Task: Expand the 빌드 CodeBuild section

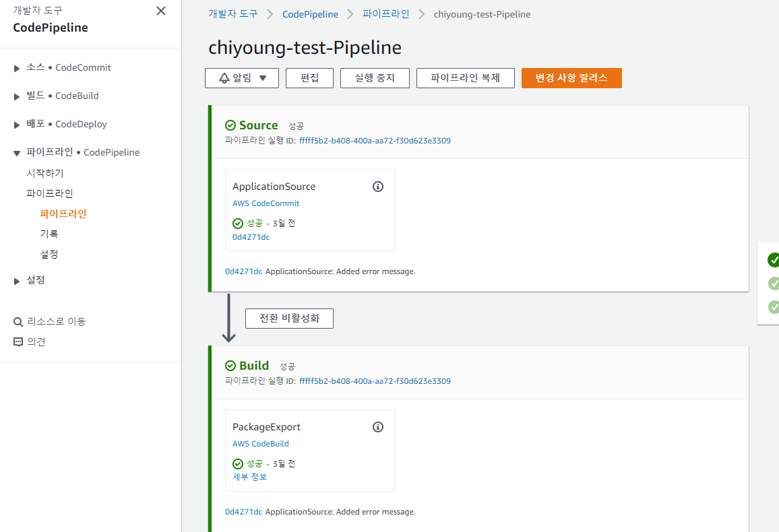Action: [x=17, y=96]
